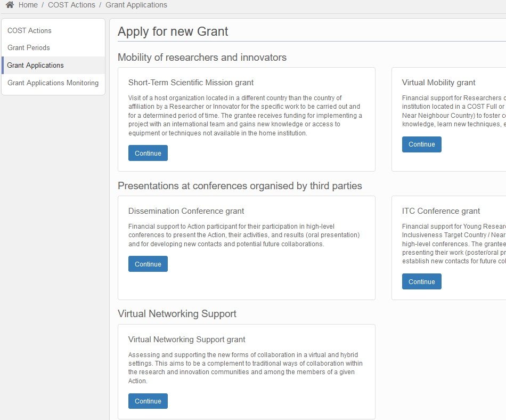Select Grant Periods from the sidebar
Image resolution: width=506 pixels, height=420 pixels.
coord(29,47)
